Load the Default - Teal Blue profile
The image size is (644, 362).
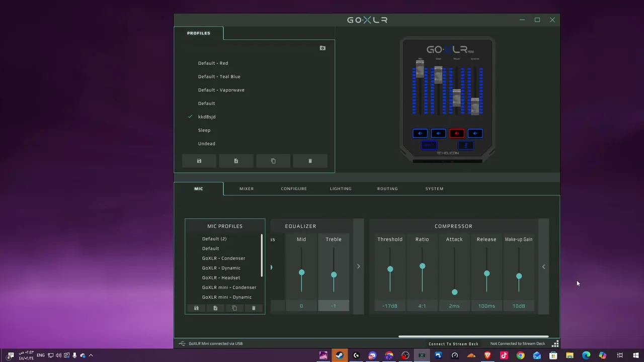click(x=219, y=76)
